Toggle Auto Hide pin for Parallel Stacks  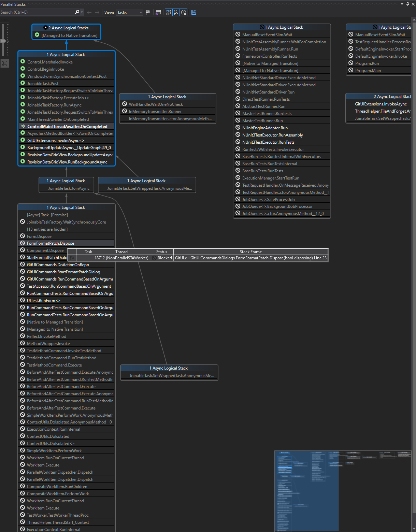click(407, 4)
